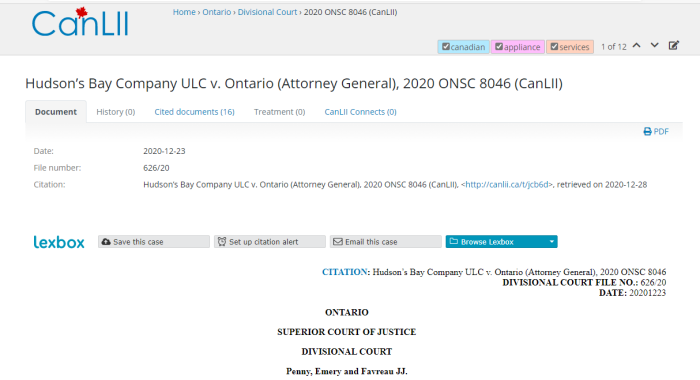Image resolution: width=700 pixels, height=380 pixels.
Task: Navigate to Ontario breadcrumb link
Action: pyautogui.click(x=217, y=12)
